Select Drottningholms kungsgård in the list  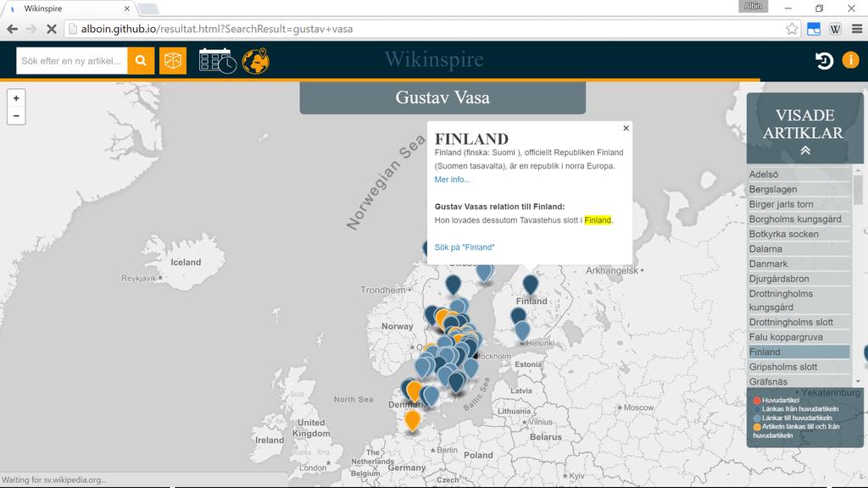[x=798, y=301]
